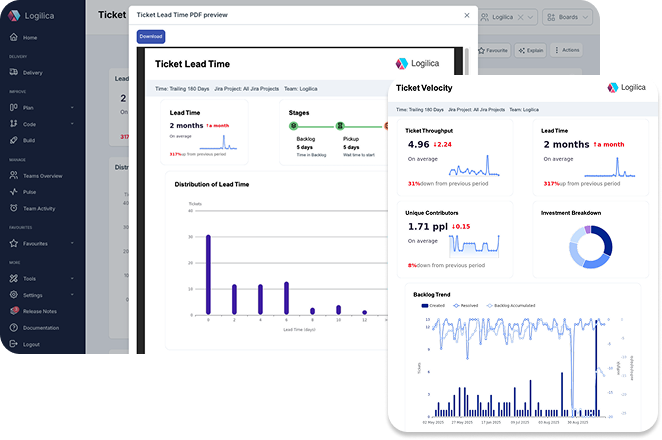Open the Boards dropdown
The height and width of the screenshot is (440, 662).
567,17
